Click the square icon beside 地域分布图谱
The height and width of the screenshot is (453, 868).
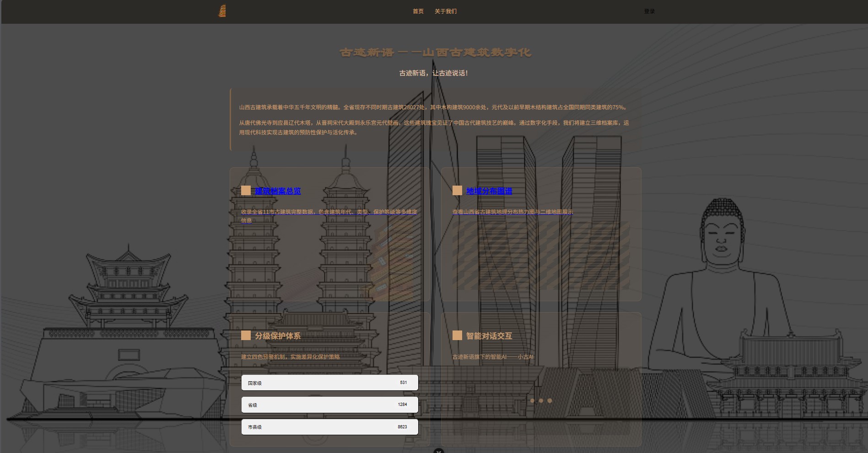coord(457,191)
